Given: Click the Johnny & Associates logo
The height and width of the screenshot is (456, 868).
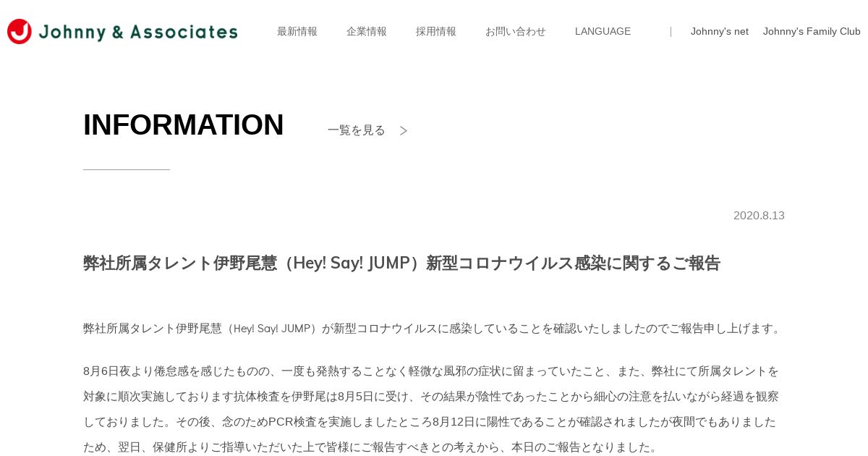Looking at the screenshot, I should (x=122, y=32).
